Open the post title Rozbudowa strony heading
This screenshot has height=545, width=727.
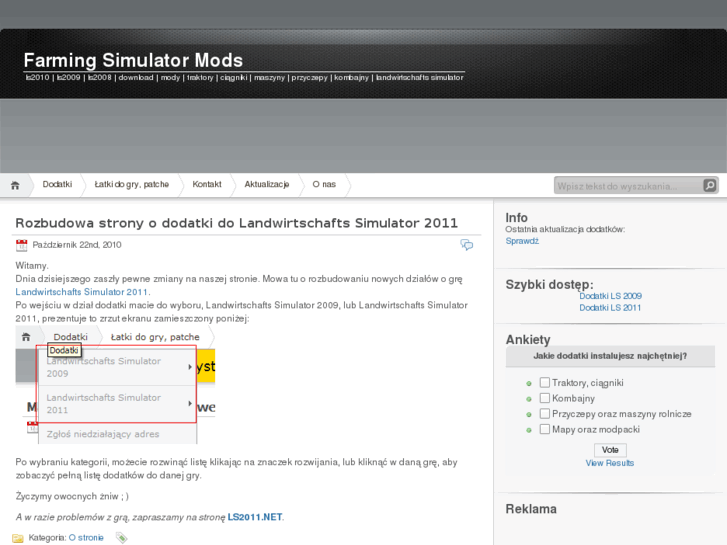tap(236, 223)
